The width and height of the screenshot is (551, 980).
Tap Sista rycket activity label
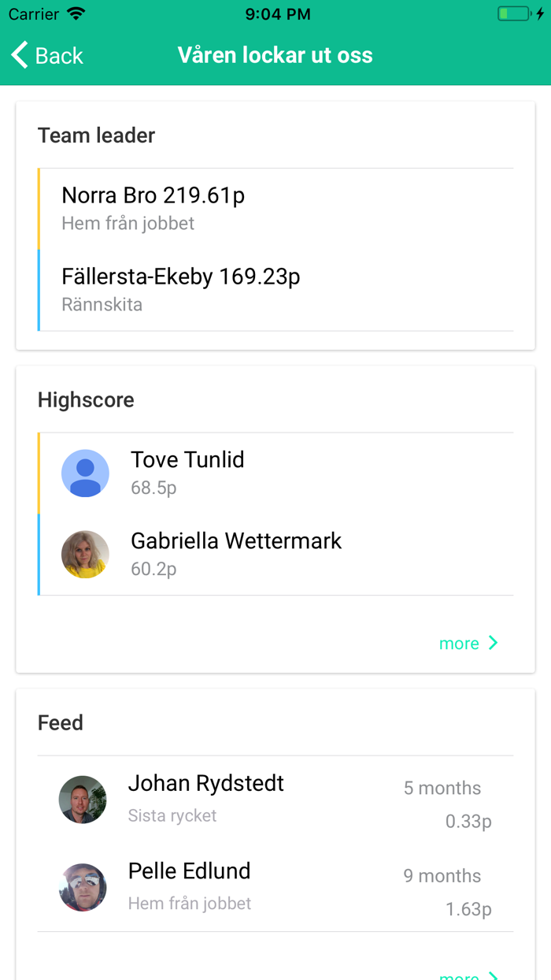(x=172, y=815)
